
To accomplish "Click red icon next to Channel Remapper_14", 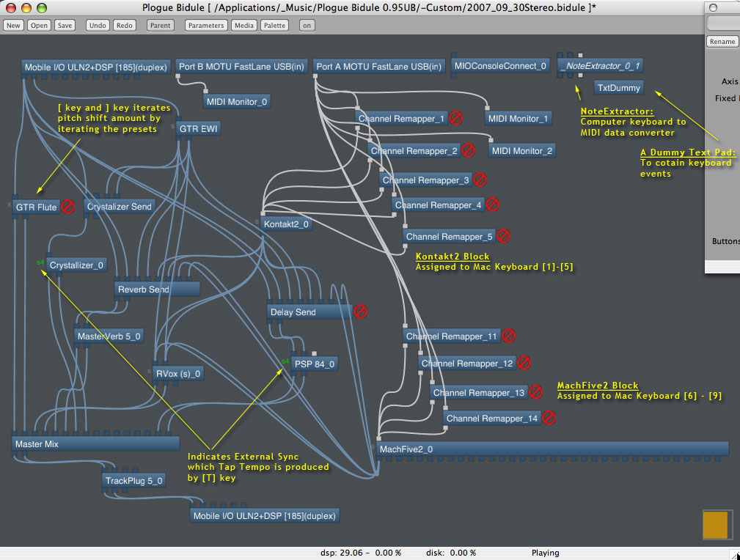I will (x=548, y=418).
